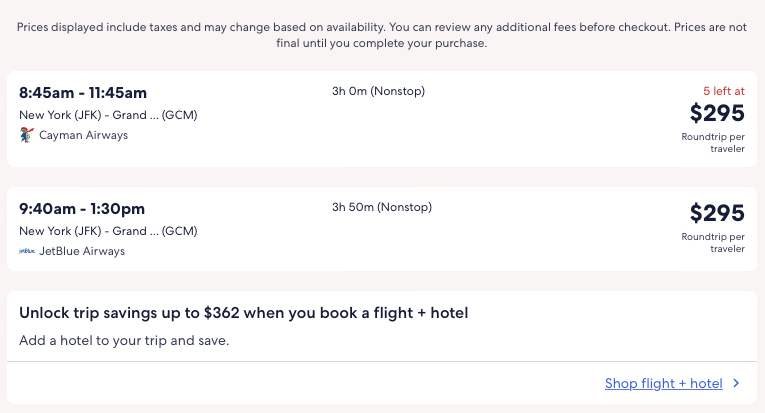The width and height of the screenshot is (765, 413).
Task: Click the 3h 0m (Nonstop) duration text
Action: [378, 92]
